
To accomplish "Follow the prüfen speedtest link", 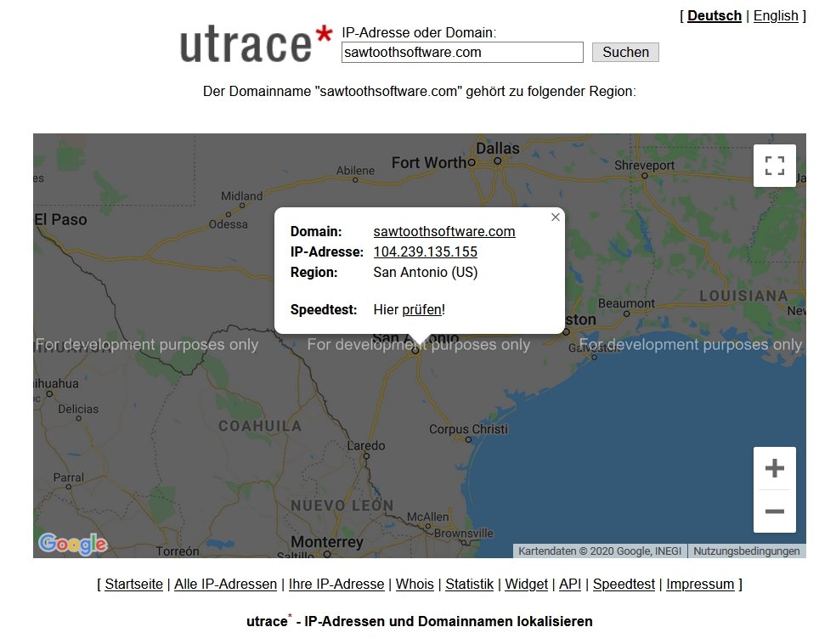I will point(421,310).
